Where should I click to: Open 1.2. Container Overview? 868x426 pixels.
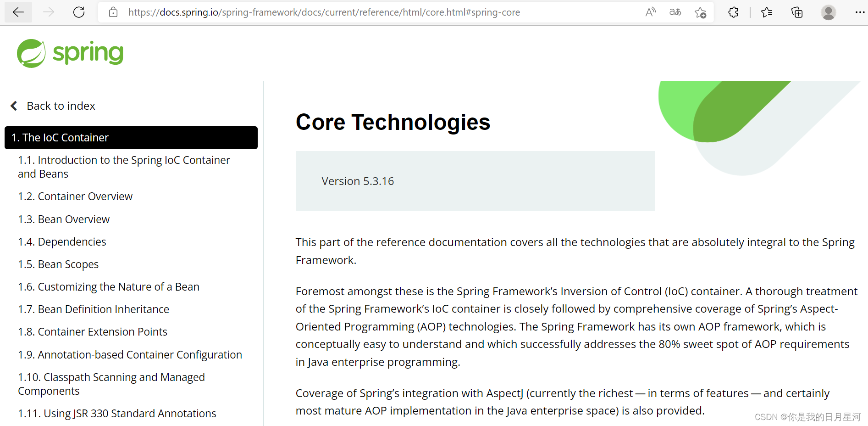click(x=75, y=196)
